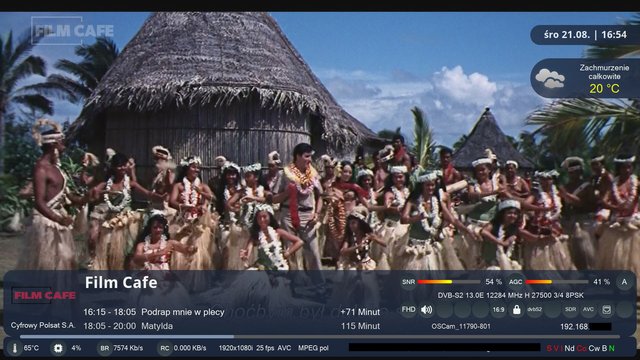Click the thermometer temperature icon

tap(15, 348)
